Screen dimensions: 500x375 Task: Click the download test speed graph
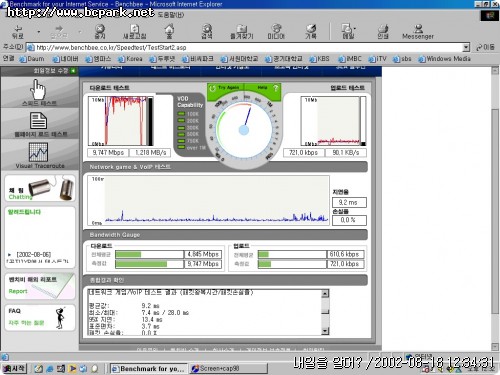pos(121,121)
